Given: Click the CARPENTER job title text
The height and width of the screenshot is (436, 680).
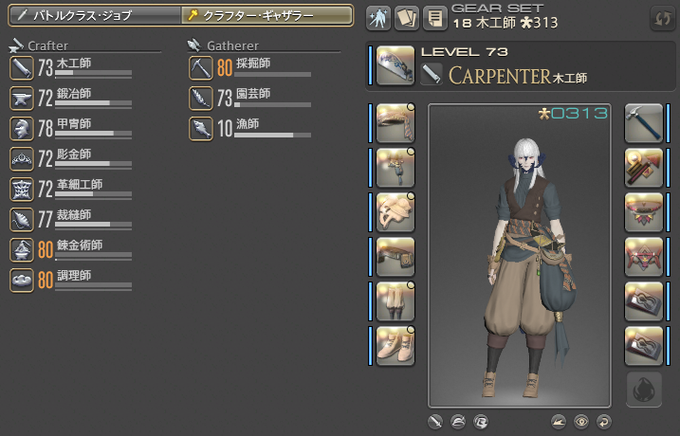Looking at the screenshot, I should (x=500, y=76).
